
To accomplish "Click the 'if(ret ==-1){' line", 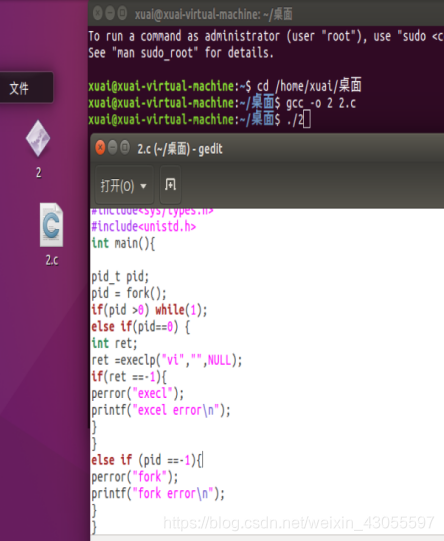I will pyautogui.click(x=129, y=377).
